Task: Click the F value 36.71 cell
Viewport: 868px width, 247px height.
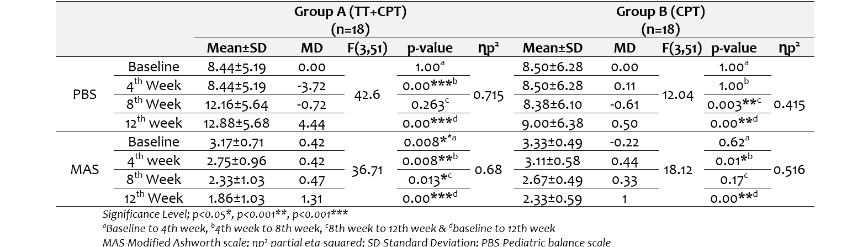Action: coord(367,170)
